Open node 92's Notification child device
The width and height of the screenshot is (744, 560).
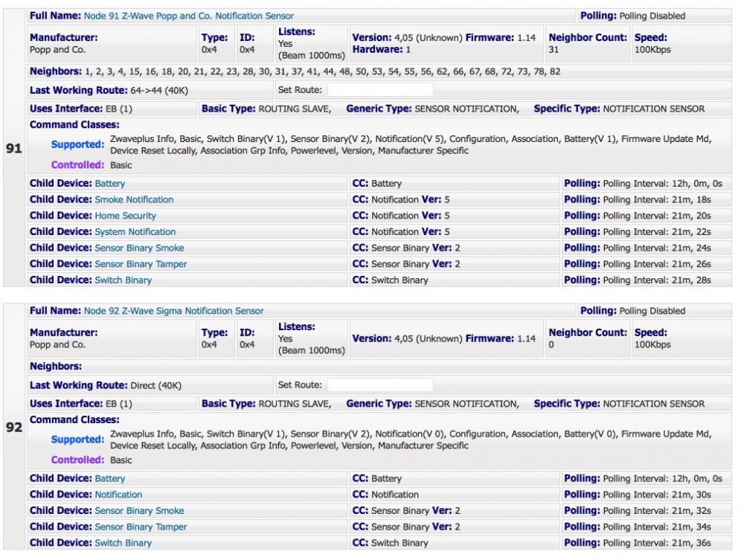click(x=118, y=495)
